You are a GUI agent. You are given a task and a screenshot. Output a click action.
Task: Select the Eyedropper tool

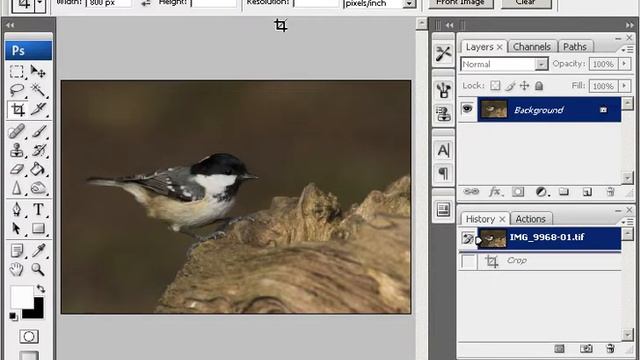coord(38,250)
